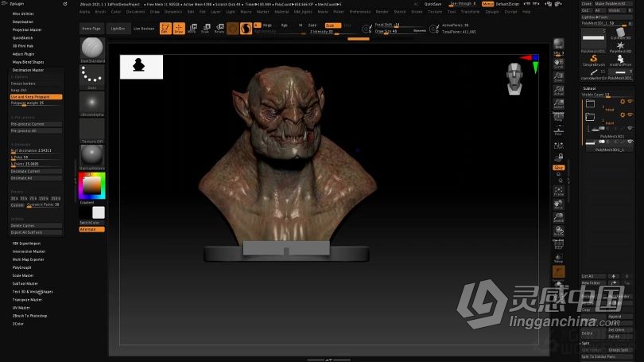Expand the FBX ExportImport section

pos(26,243)
